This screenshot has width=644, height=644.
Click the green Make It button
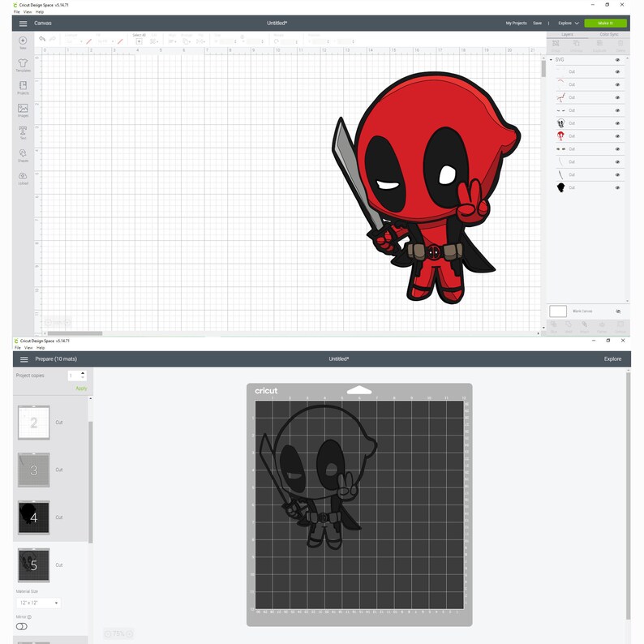coord(605,24)
